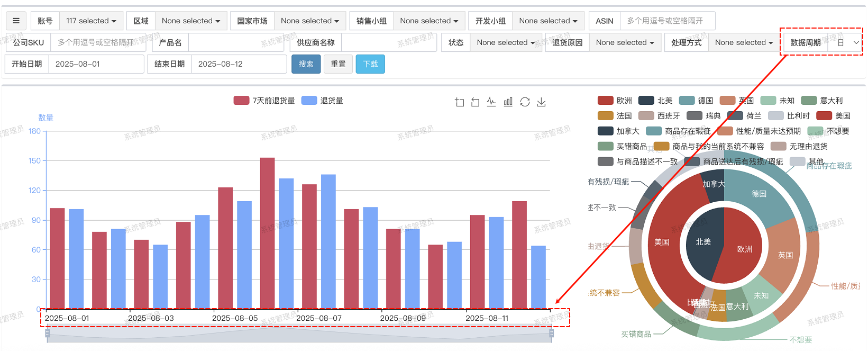
Task: Activate the area zoom tool on chart
Action: click(x=459, y=102)
